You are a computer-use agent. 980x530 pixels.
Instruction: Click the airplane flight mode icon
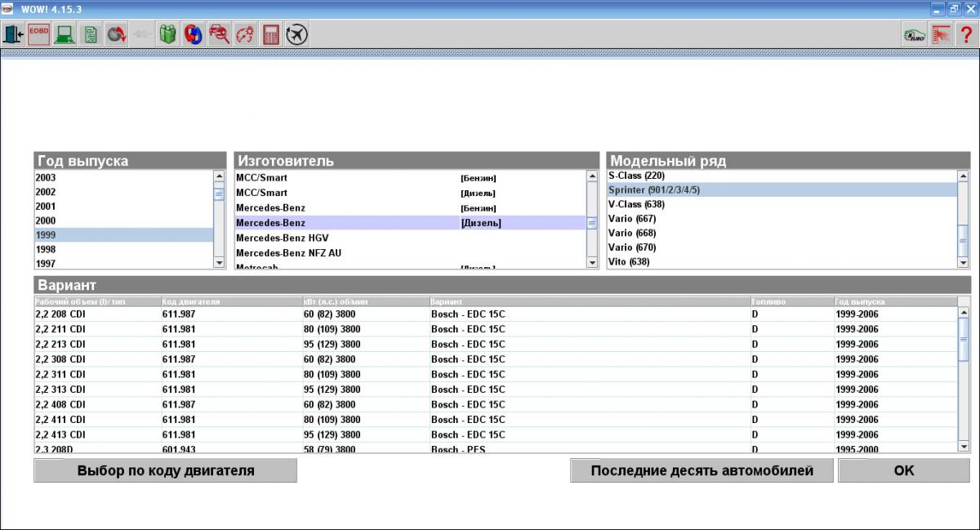[296, 34]
